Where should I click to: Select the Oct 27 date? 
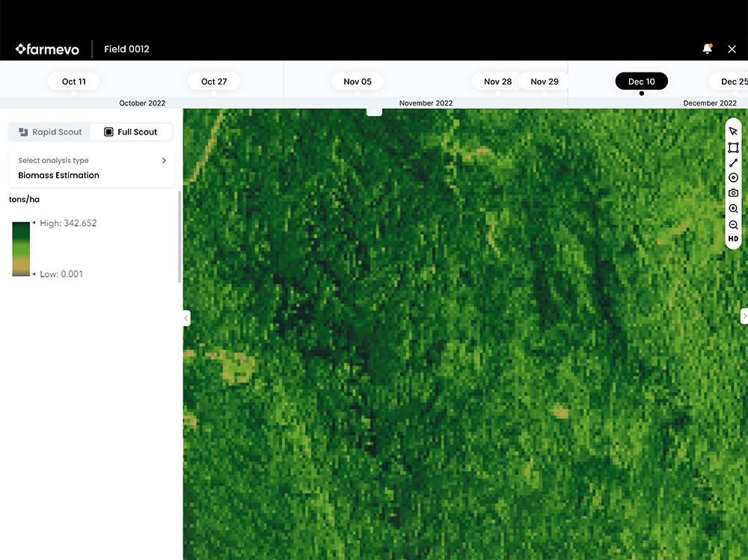pos(214,81)
